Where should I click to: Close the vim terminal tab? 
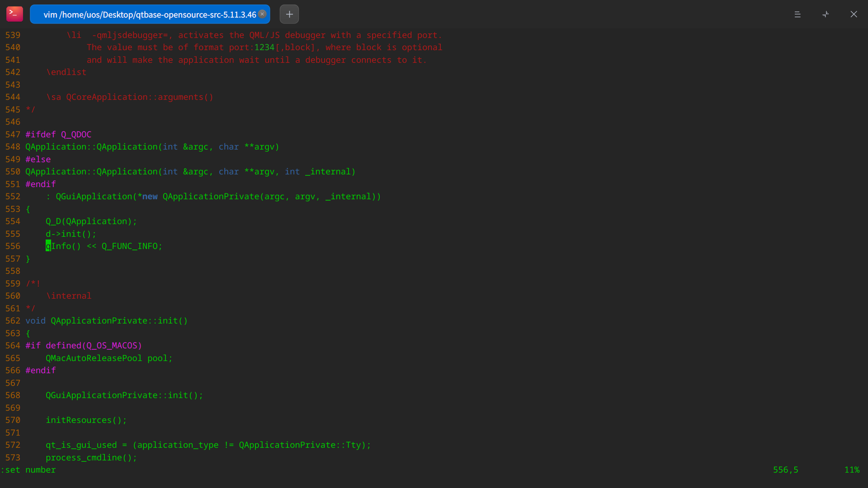(x=262, y=14)
